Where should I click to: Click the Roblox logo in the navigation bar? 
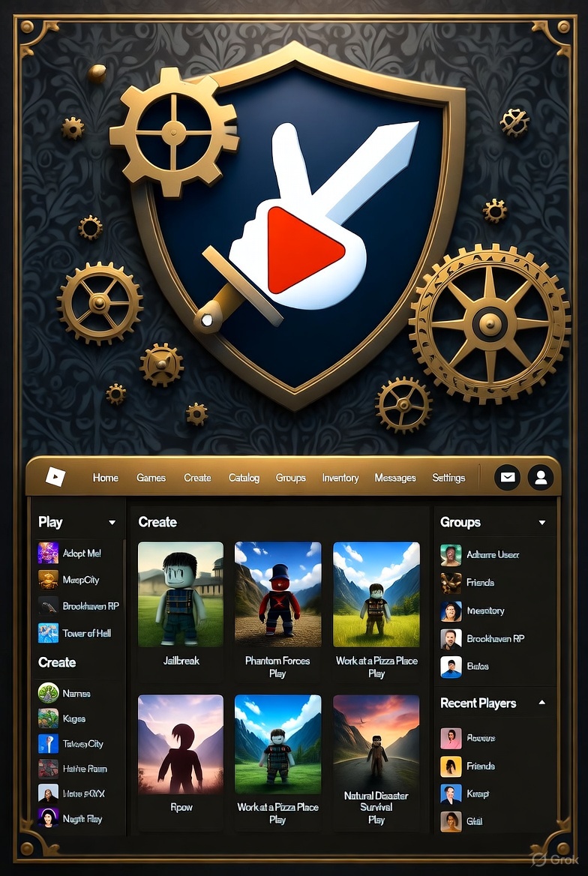coord(56,477)
